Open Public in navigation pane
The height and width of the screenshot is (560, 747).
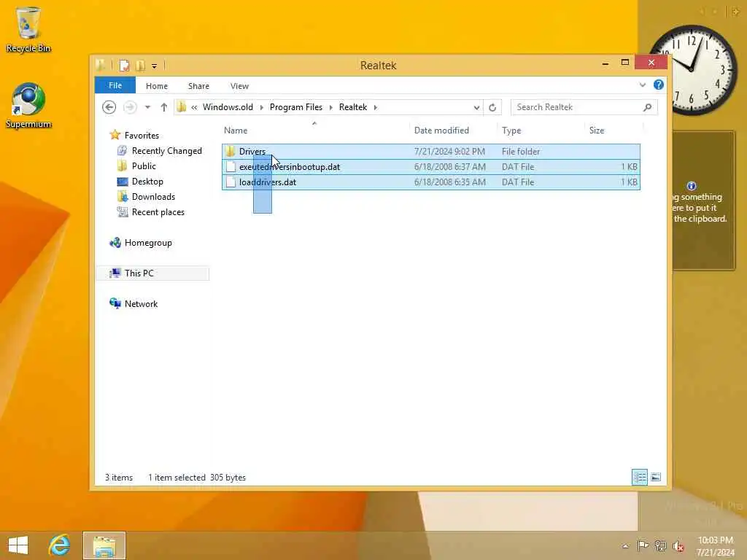(x=144, y=166)
